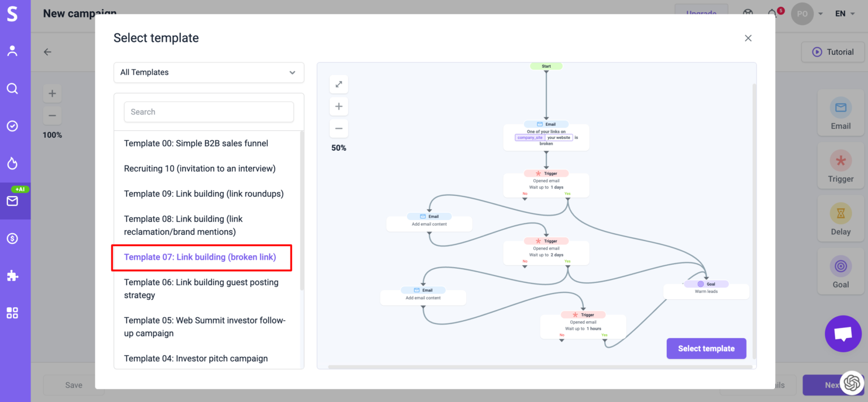868x402 pixels.
Task: Open the integrations puzzle icon in sidebar
Action: coord(12,276)
